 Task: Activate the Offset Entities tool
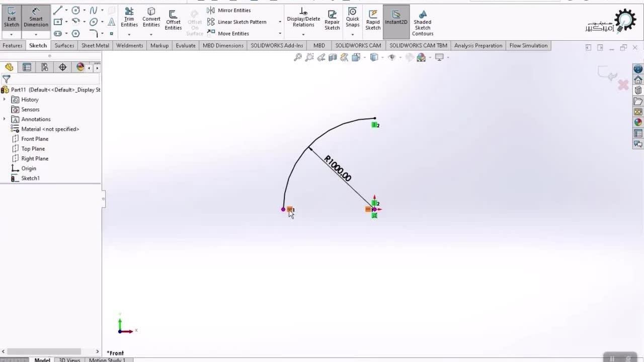click(173, 21)
